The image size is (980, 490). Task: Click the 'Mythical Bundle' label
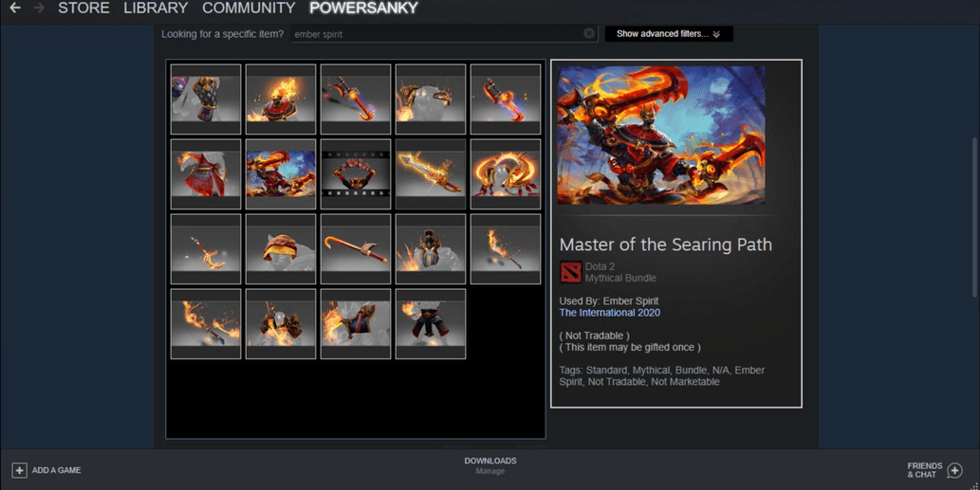620,279
